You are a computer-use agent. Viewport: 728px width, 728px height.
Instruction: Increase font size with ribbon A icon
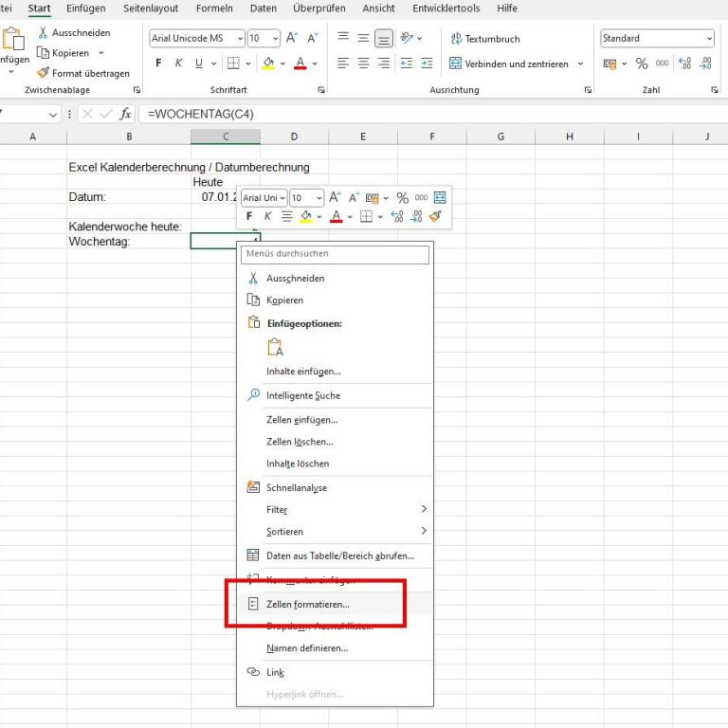click(293, 39)
